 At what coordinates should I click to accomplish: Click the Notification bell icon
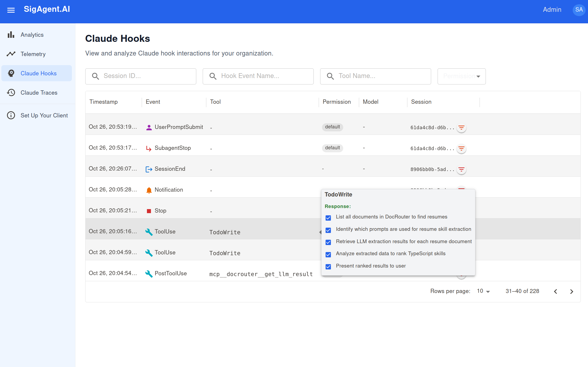pos(149,190)
